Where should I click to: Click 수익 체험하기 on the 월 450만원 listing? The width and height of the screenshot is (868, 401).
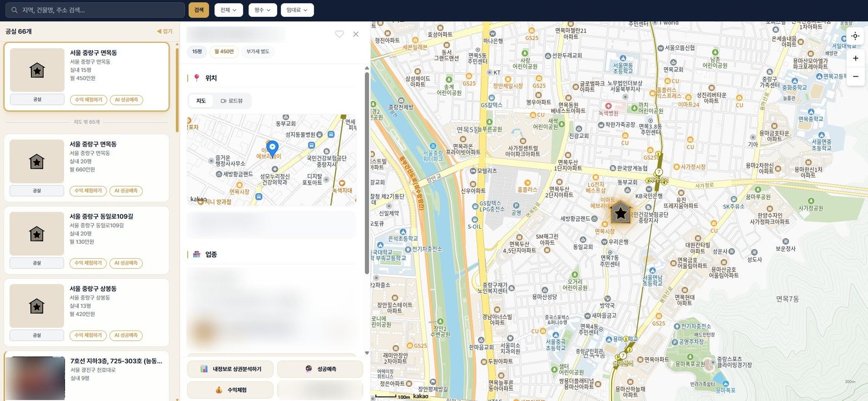click(88, 100)
